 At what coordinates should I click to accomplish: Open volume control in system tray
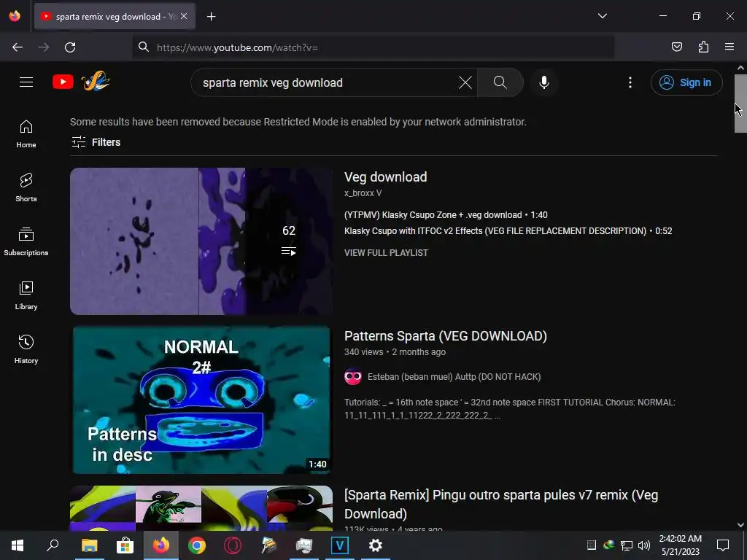(x=643, y=545)
